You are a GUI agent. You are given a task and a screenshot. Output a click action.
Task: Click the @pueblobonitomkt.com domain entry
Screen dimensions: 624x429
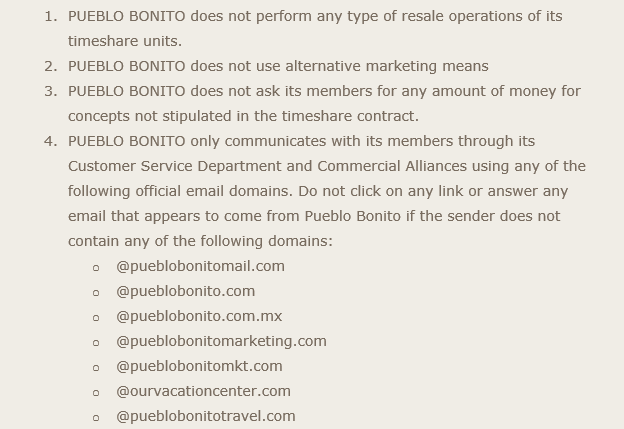tap(199, 366)
